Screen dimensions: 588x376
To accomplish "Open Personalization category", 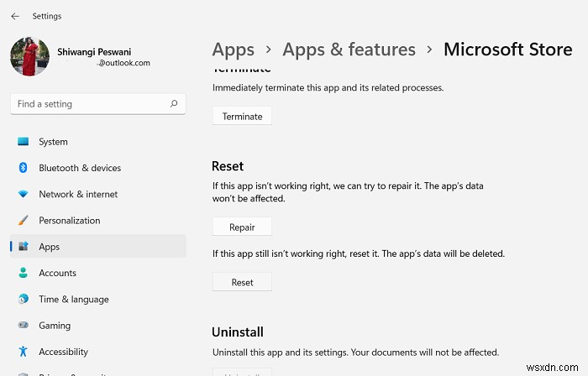I will [70, 221].
